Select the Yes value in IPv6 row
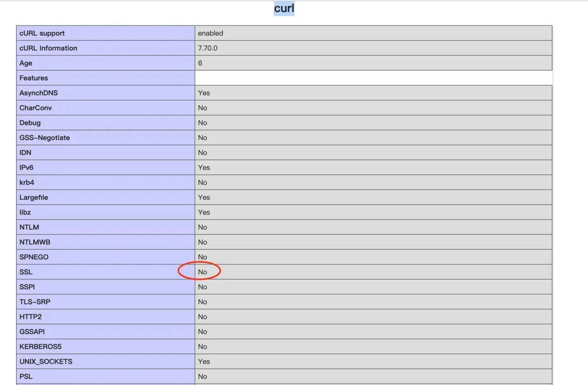Screen dimensions: 588x385 (x=204, y=168)
